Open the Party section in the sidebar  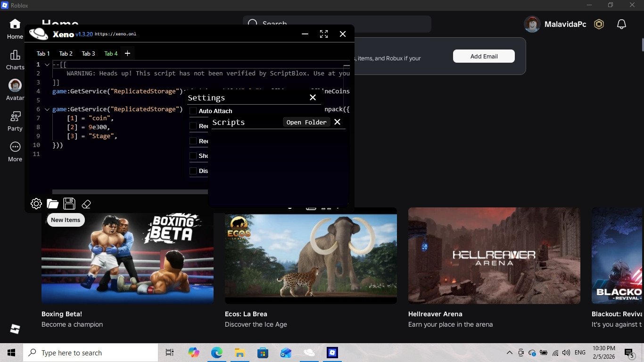15,121
